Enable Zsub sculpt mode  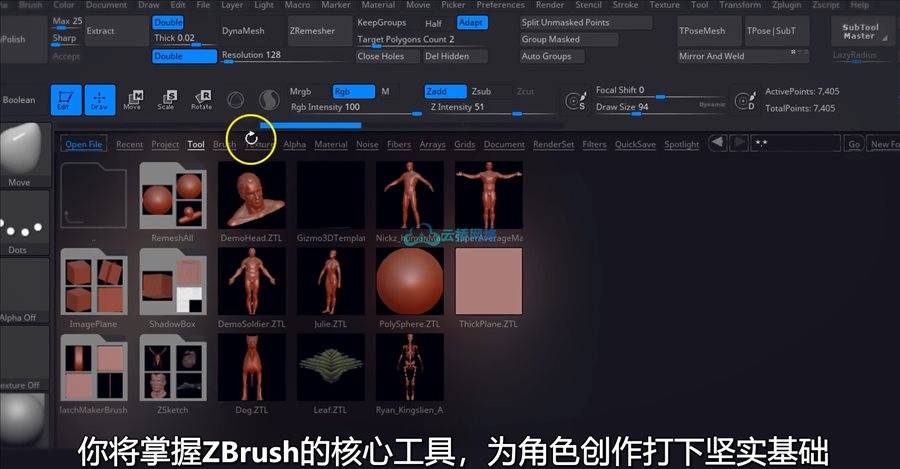click(x=481, y=91)
